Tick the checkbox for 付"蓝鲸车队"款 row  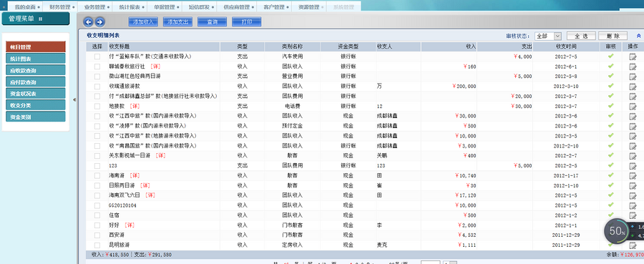pyautogui.click(x=97, y=57)
